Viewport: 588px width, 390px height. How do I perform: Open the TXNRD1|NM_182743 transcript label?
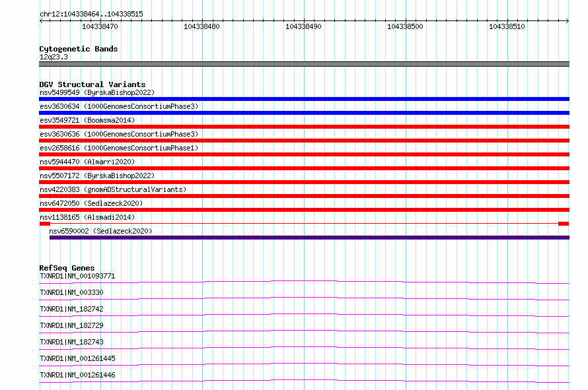tap(71, 342)
